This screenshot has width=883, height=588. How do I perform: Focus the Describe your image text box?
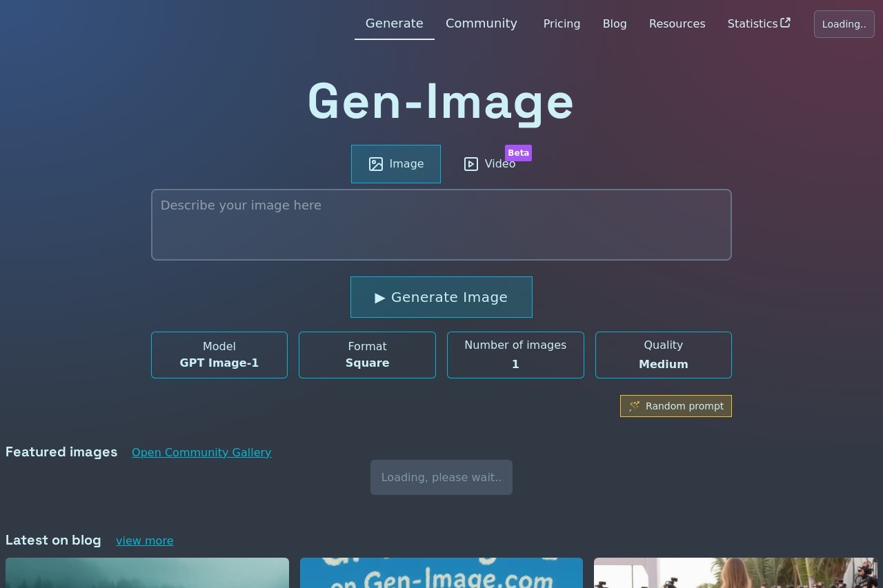[x=441, y=225]
